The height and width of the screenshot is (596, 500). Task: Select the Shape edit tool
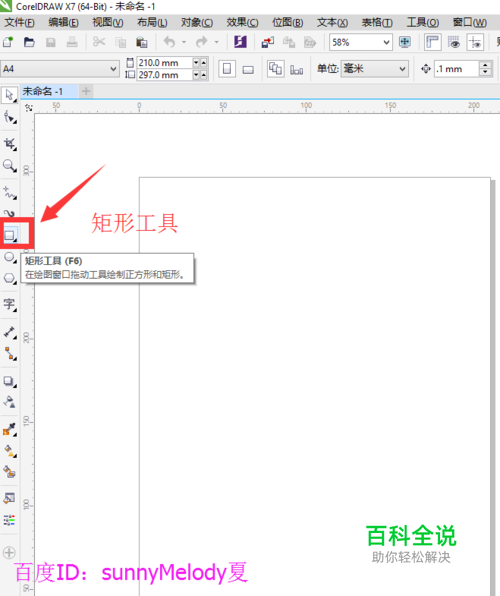coord(10,117)
